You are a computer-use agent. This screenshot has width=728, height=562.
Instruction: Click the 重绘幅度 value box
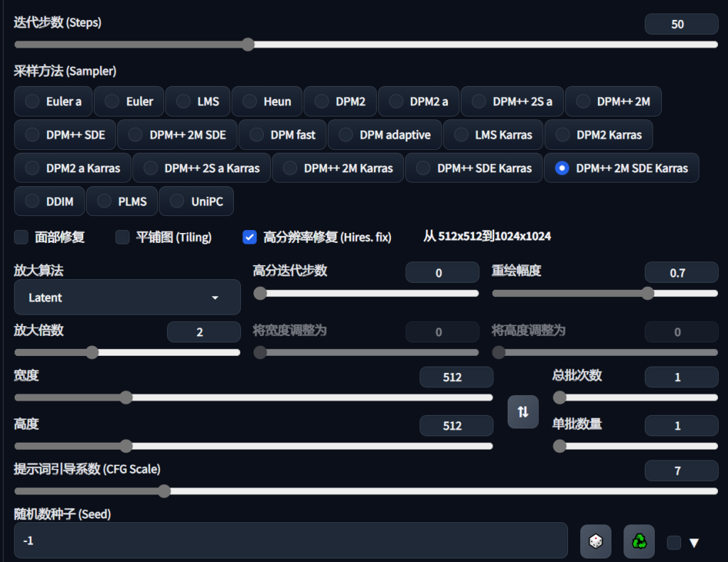tap(680, 273)
